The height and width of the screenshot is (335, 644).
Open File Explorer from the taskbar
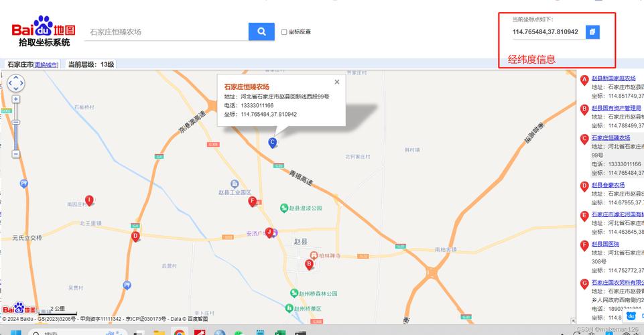tap(159, 332)
